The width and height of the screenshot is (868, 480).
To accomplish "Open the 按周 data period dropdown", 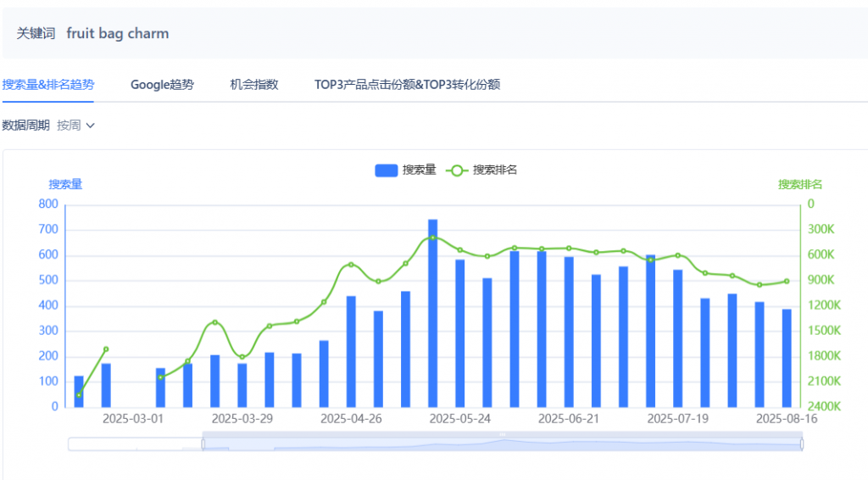I will point(75,126).
